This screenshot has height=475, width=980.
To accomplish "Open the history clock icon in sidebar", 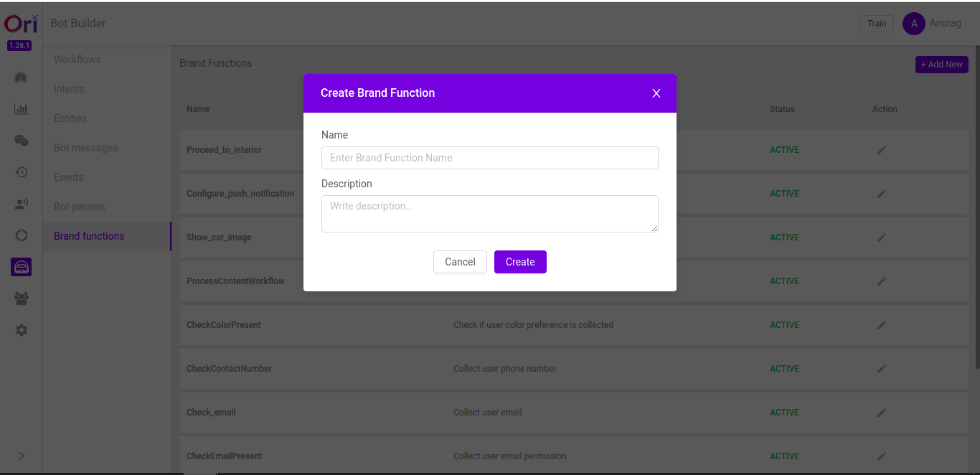I will [21, 171].
